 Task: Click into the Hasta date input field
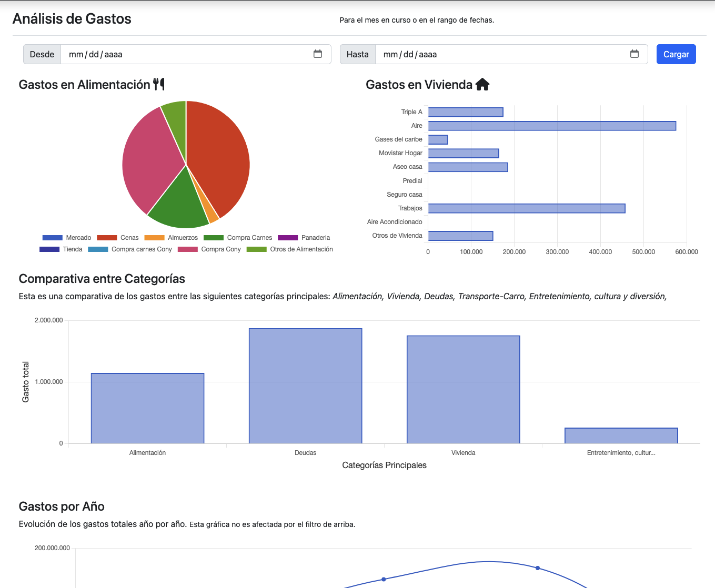click(500, 54)
